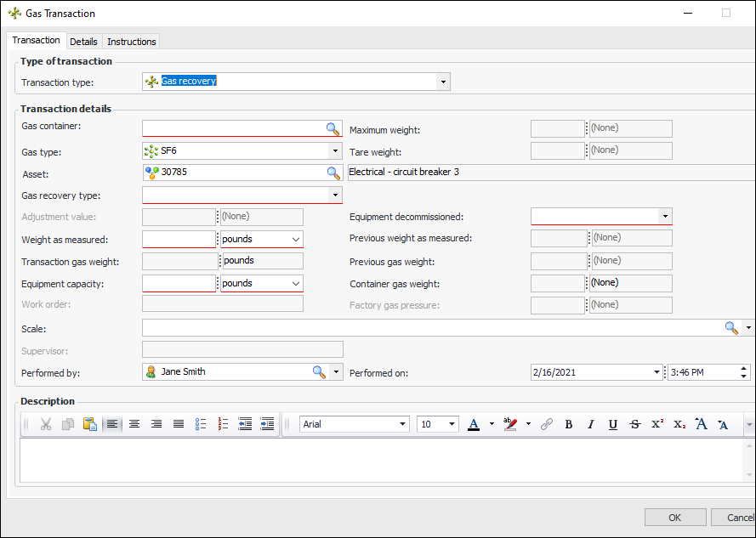
Task: Open the Instructions tab
Action: point(131,42)
